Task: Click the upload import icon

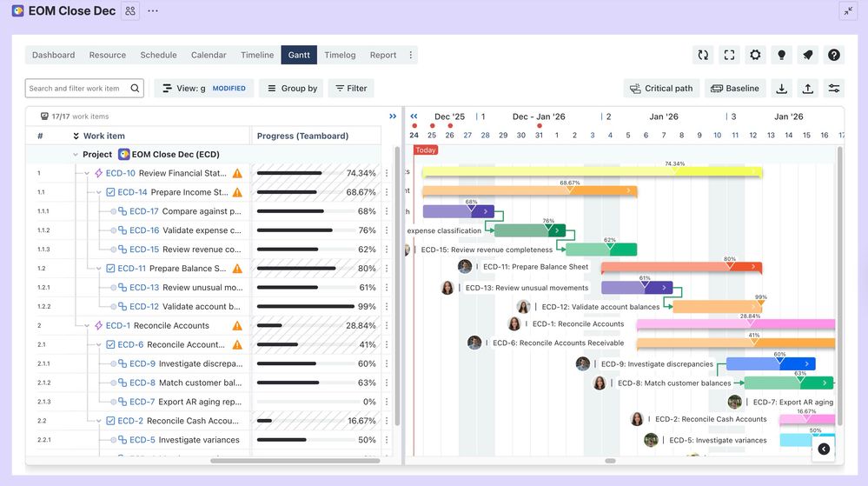Action: coord(808,88)
